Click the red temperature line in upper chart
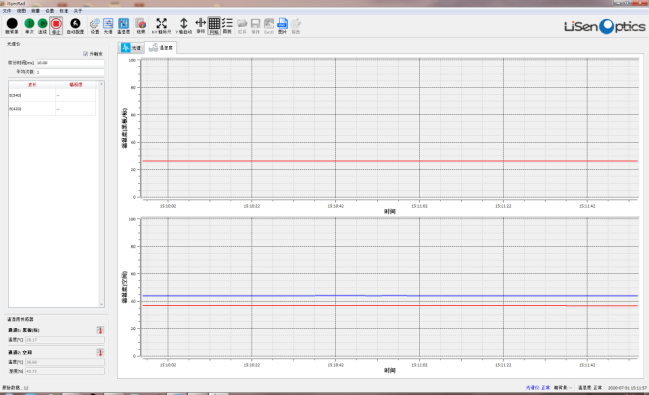Image resolution: width=649 pixels, height=395 pixels. click(390, 161)
